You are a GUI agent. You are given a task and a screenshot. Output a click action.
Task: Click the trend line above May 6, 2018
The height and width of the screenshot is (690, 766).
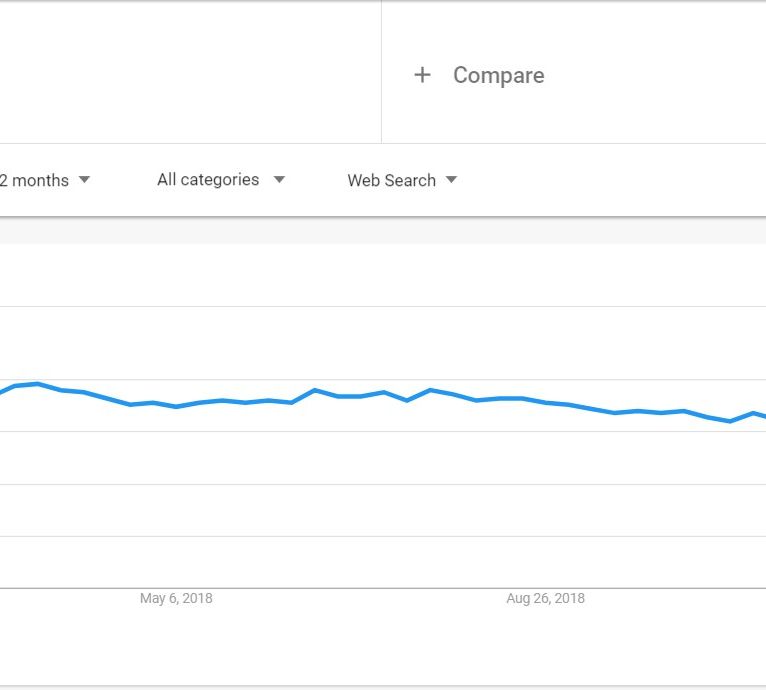coord(176,406)
